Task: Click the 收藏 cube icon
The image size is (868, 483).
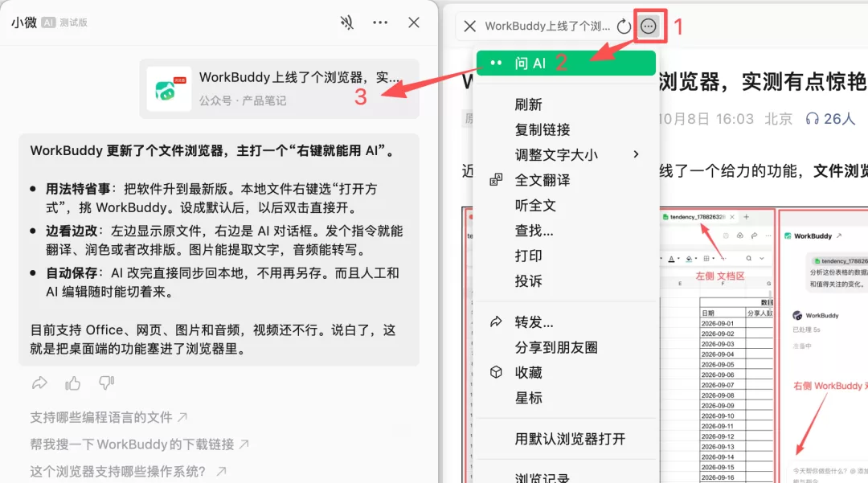Action: click(496, 372)
